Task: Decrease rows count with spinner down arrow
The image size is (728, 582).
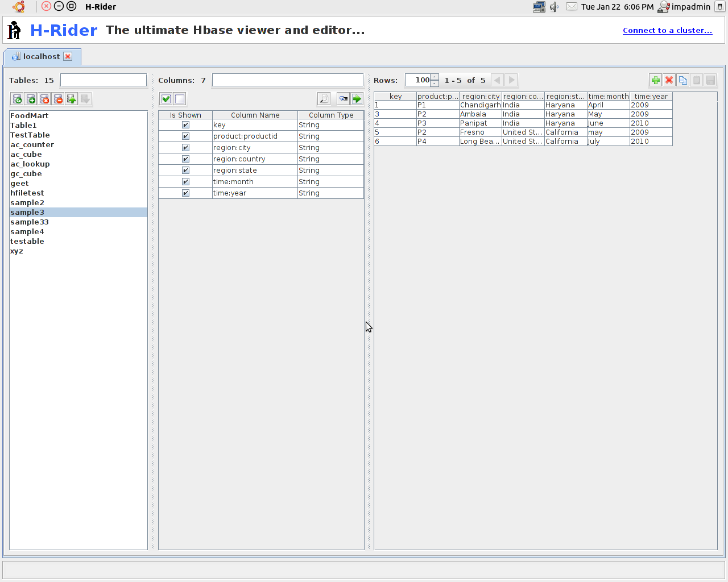Action: tap(435, 84)
